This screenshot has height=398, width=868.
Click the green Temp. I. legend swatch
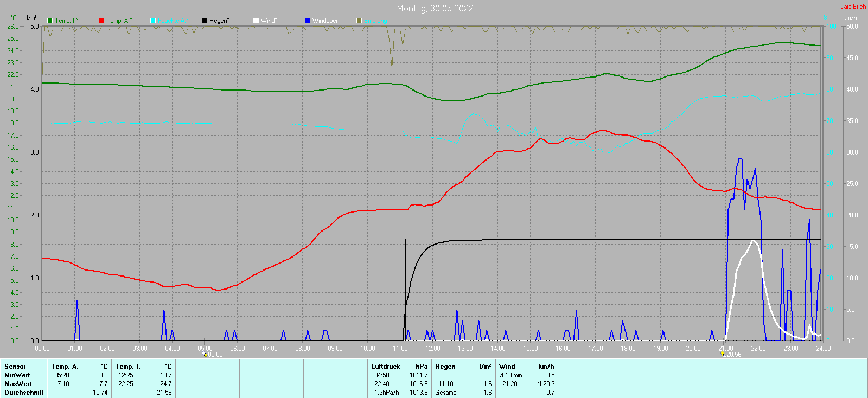pos(50,21)
